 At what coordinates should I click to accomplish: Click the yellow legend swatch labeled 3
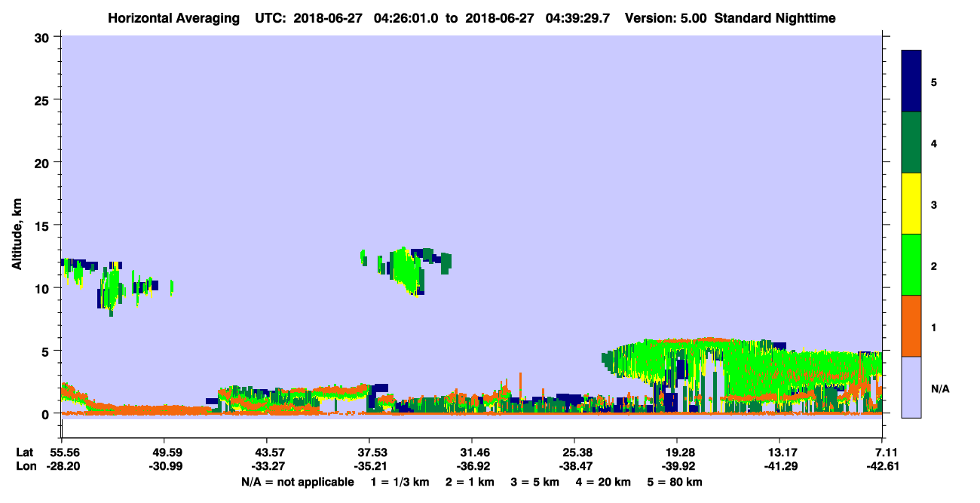coord(911,204)
